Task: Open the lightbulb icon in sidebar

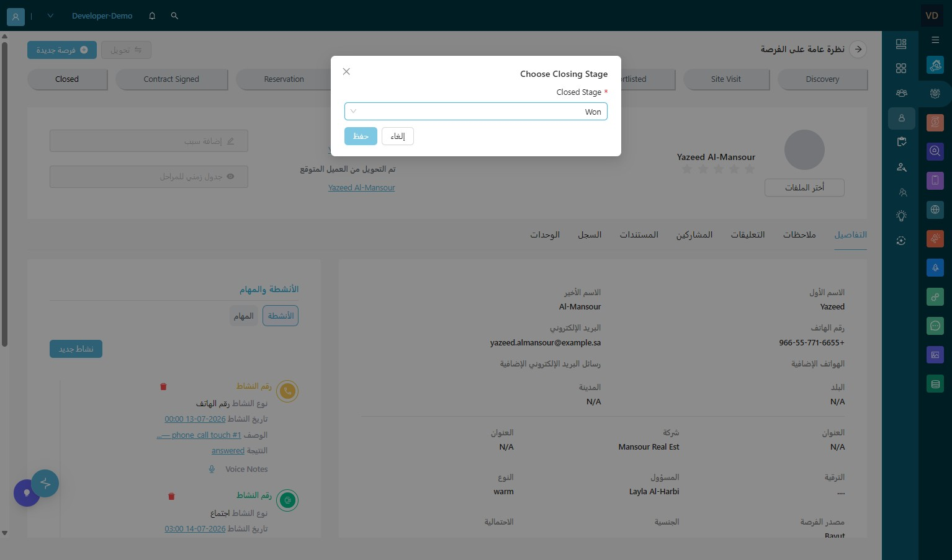Action: [901, 216]
